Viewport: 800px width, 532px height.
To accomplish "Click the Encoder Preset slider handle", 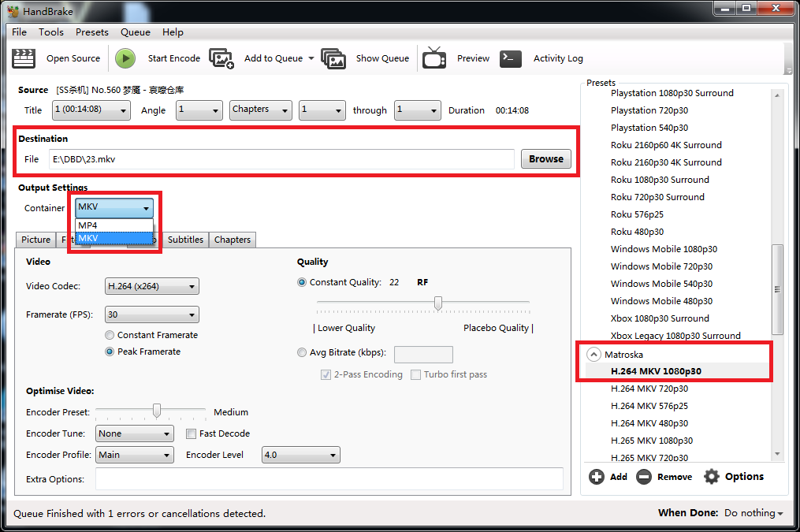I will (157, 410).
